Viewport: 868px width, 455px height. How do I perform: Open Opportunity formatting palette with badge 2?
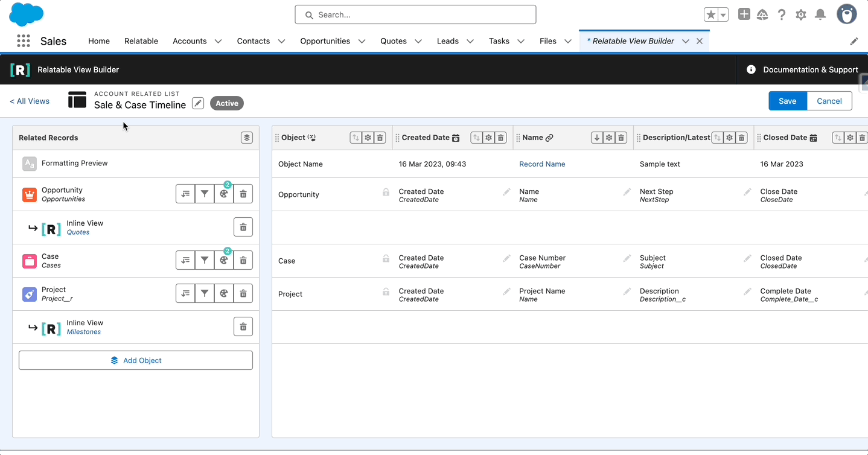point(224,194)
